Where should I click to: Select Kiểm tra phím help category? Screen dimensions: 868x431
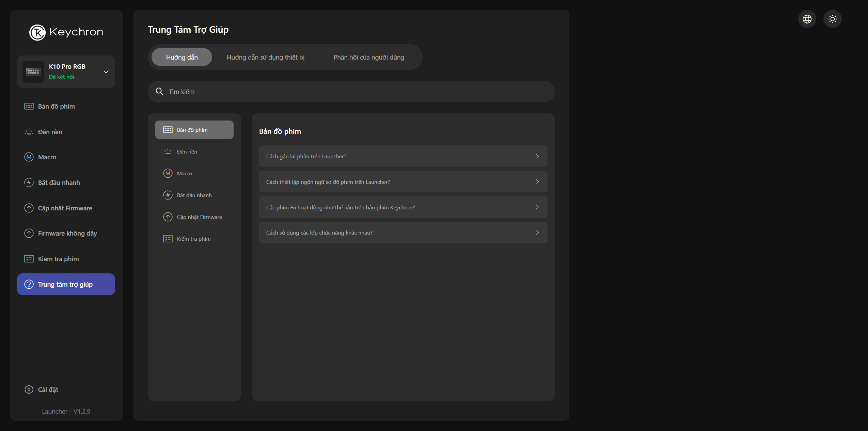point(193,239)
